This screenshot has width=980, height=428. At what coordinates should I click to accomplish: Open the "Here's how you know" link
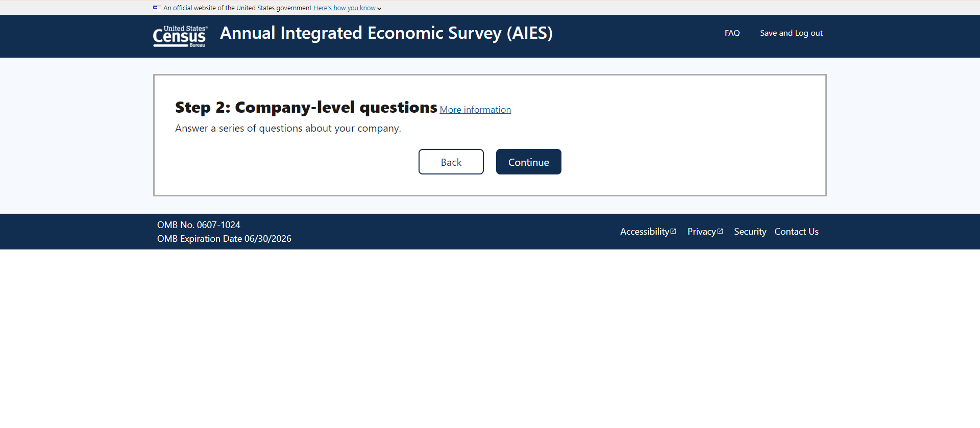[x=344, y=8]
